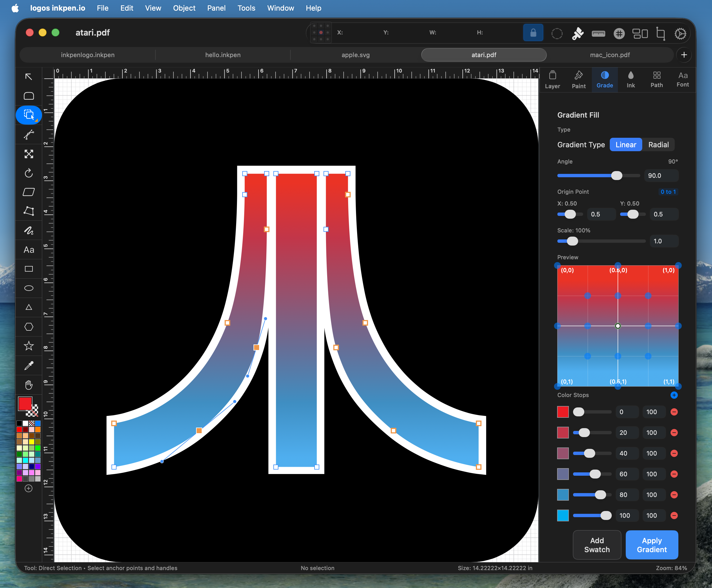Open the Object menu
712x588 pixels.
pyautogui.click(x=184, y=8)
